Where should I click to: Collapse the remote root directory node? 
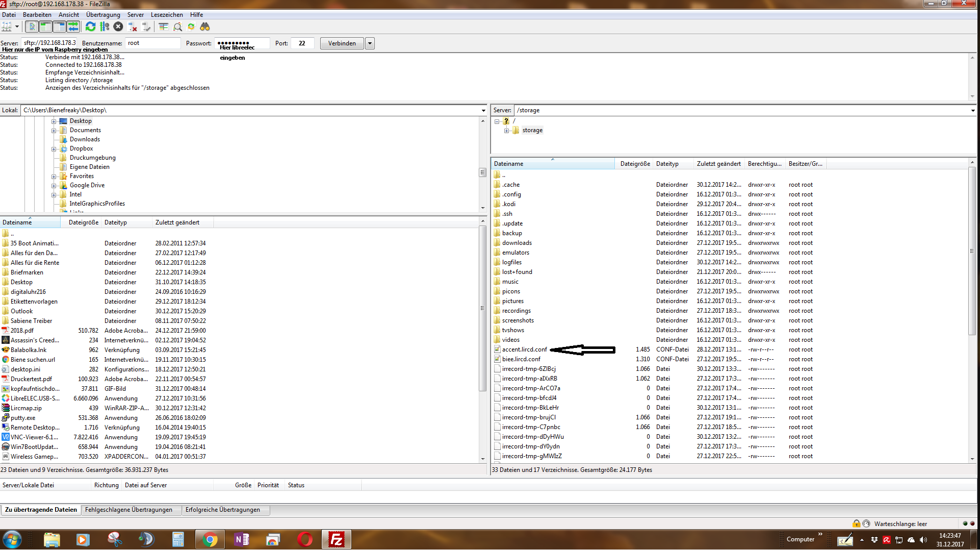(497, 121)
